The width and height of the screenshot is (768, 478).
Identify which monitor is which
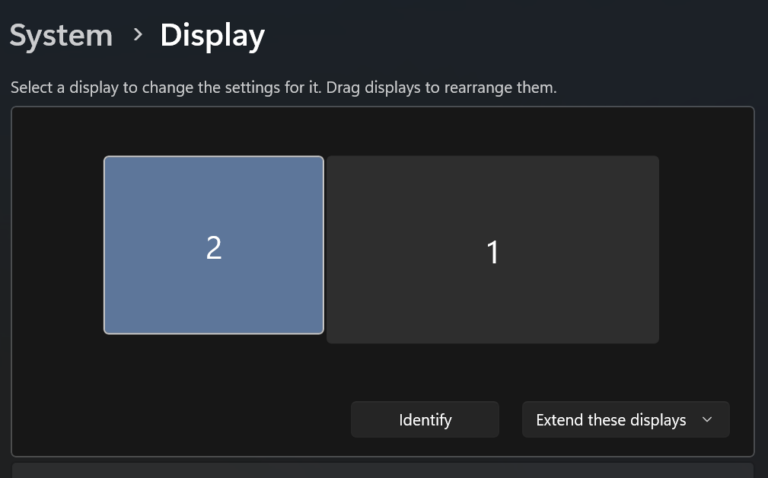click(425, 420)
